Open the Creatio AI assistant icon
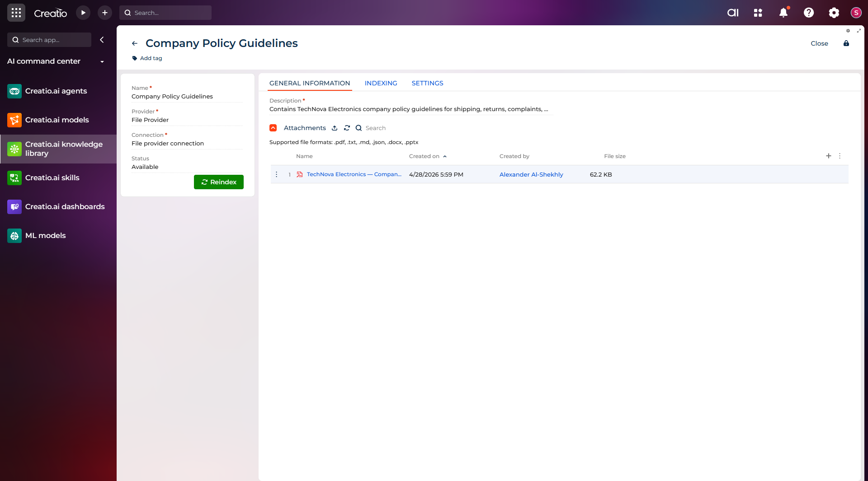This screenshot has height=481, width=868. [733, 13]
